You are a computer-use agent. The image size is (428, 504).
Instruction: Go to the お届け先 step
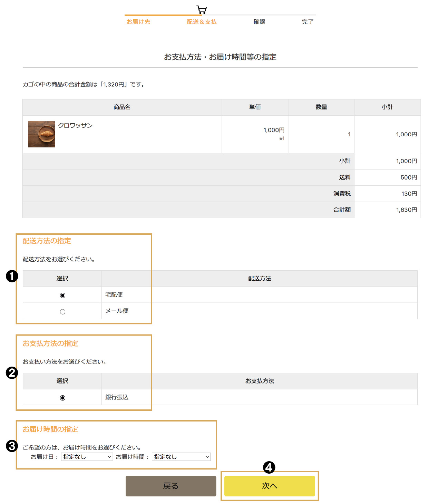coord(138,22)
